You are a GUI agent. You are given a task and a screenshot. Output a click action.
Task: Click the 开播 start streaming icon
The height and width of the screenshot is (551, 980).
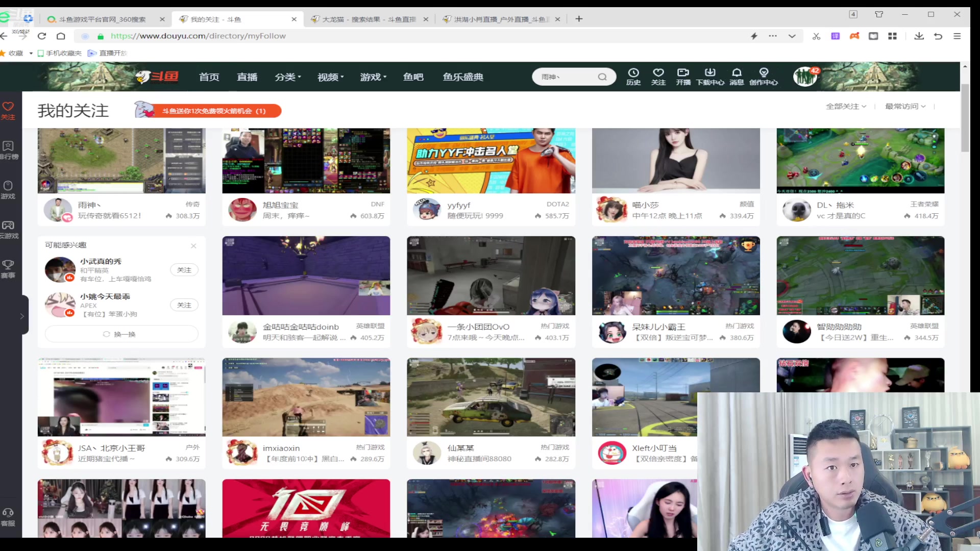[x=683, y=77]
